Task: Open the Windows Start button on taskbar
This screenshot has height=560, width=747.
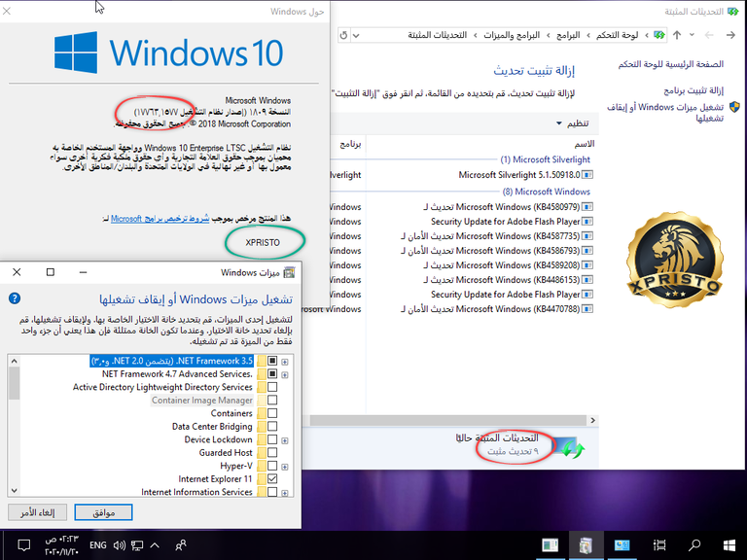Action: pyautogui.click(x=729, y=545)
